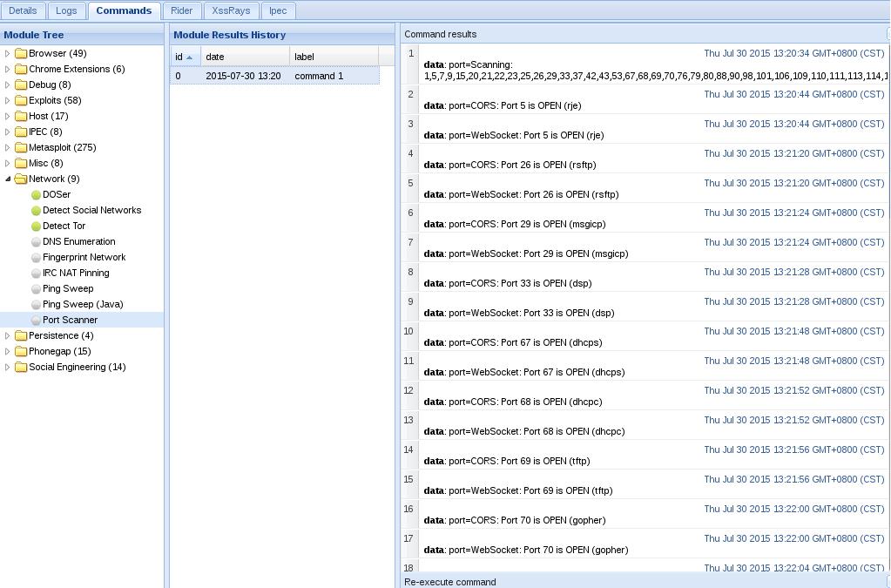Image resolution: width=891 pixels, height=588 pixels.
Task: Click the Social Engineering folder icon
Action: tap(21, 368)
